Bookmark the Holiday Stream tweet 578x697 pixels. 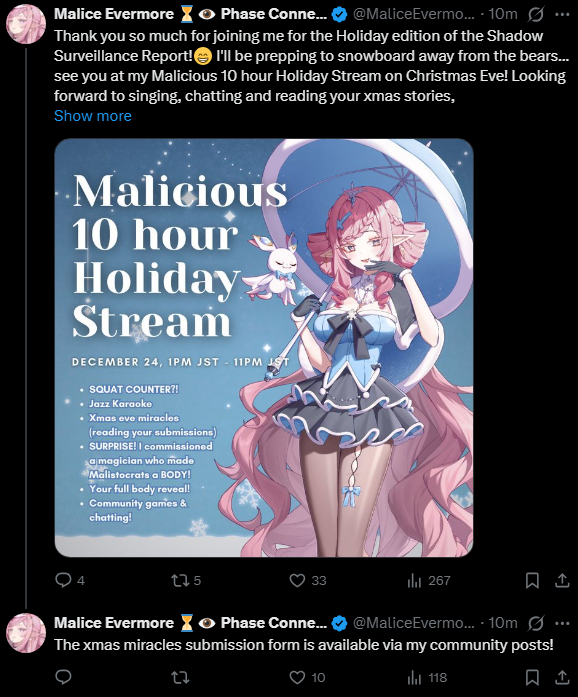(x=532, y=580)
